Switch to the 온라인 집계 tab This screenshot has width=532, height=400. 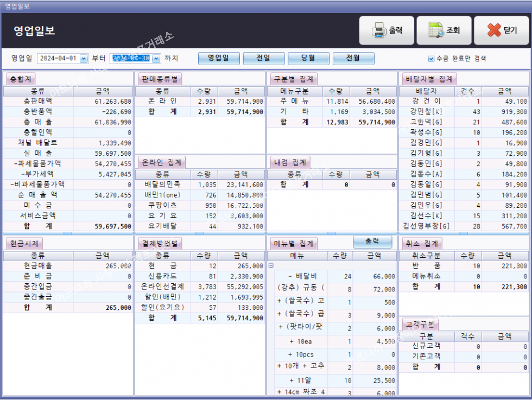(x=162, y=162)
